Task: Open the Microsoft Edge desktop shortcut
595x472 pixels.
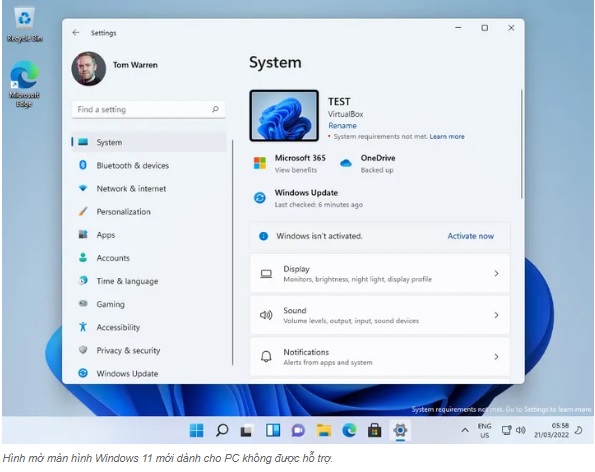Action: (24, 84)
